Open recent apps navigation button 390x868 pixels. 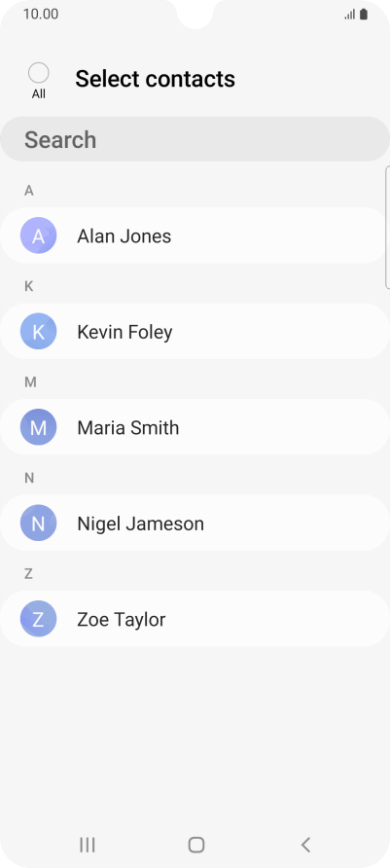click(x=88, y=845)
